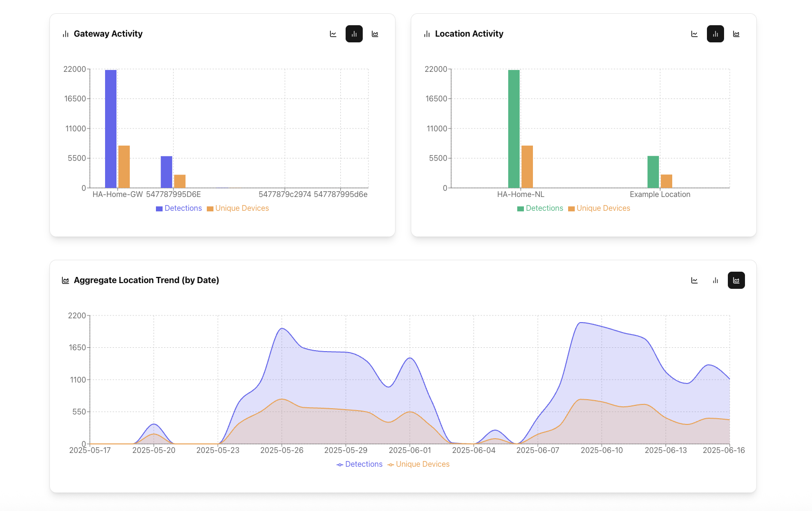
Task: Click the orange Example Location Unique Devices bar
Action: tap(667, 181)
